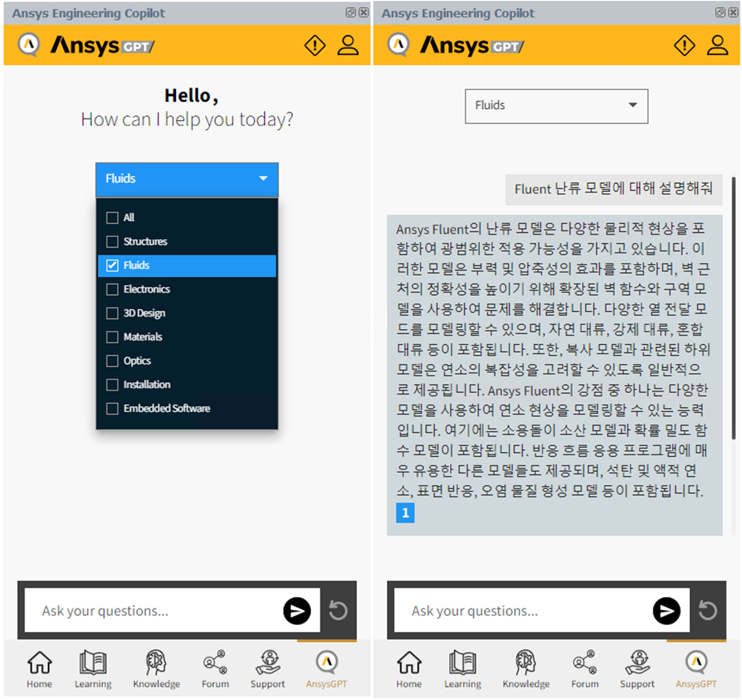The width and height of the screenshot is (742, 700).
Task: Click the Korean answer text beginning 'Ansys Fluent의 난류 모델은'
Action: pos(553,359)
